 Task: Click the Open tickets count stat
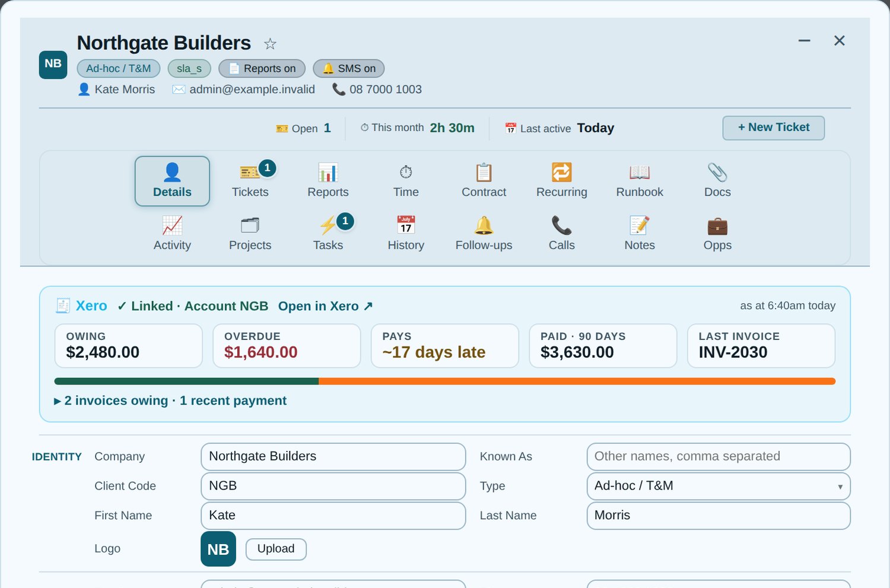304,128
